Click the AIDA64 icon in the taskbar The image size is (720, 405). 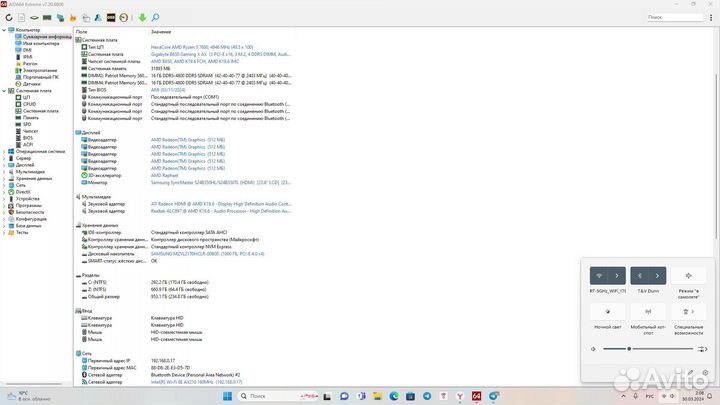pyautogui.click(x=477, y=396)
